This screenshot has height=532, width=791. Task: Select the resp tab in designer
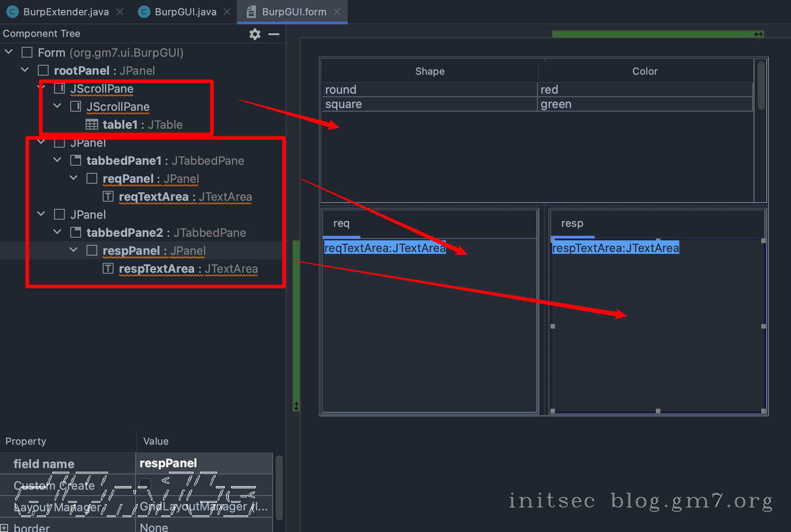tap(572, 224)
